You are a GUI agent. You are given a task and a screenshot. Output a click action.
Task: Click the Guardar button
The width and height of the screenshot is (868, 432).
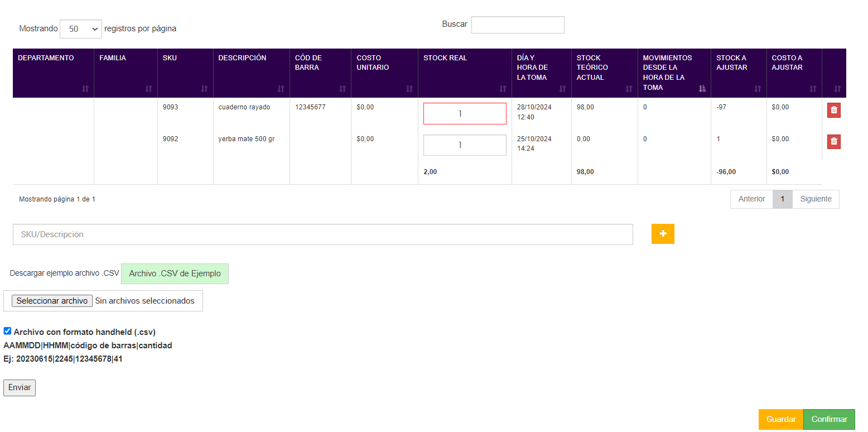click(780, 419)
